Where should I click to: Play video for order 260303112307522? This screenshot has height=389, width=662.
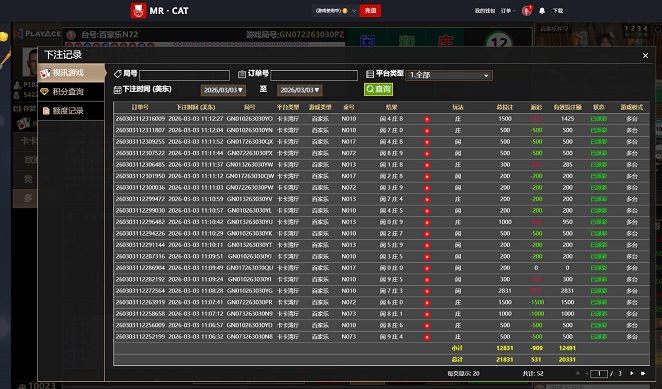click(x=427, y=153)
